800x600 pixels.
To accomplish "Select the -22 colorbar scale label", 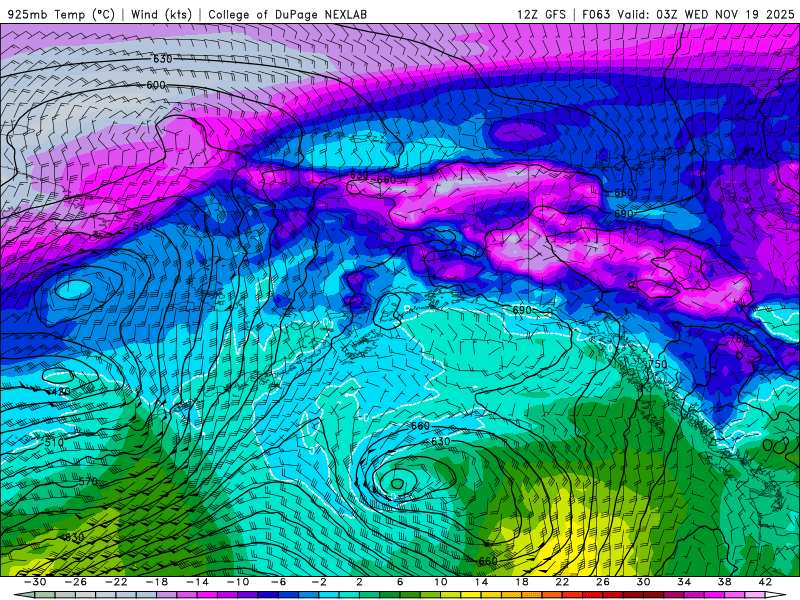I will [116, 582].
